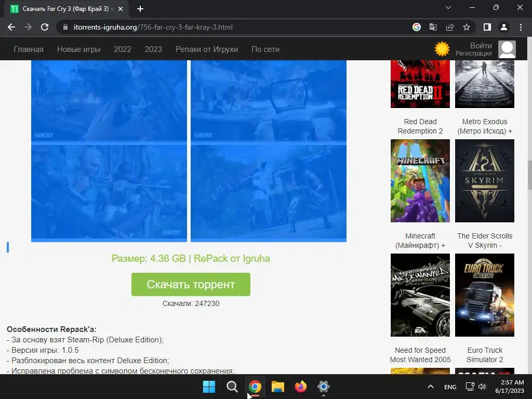This screenshot has width=532, height=399.
Task: Click Скачали: 247230 counter text
Action: tap(191, 303)
